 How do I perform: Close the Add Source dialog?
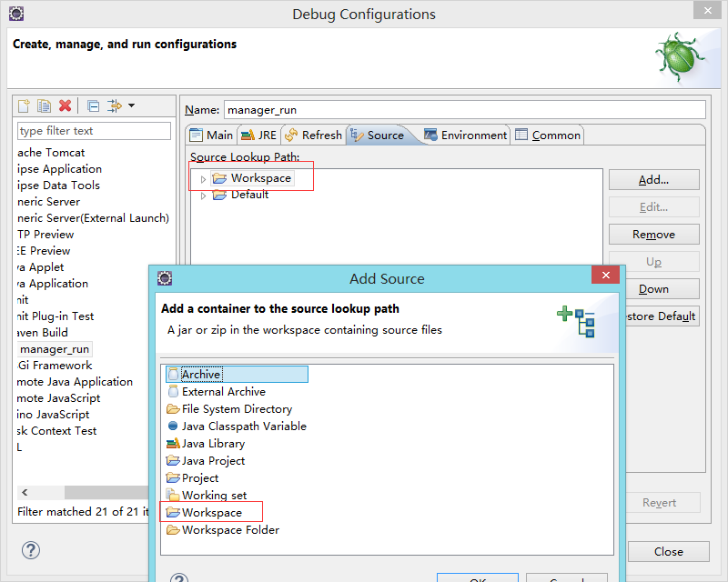pyautogui.click(x=605, y=275)
